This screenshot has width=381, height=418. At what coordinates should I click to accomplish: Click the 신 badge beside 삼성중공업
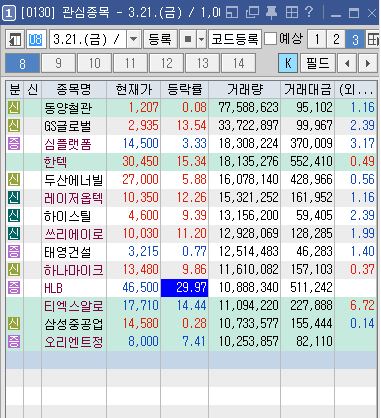(x=14, y=324)
